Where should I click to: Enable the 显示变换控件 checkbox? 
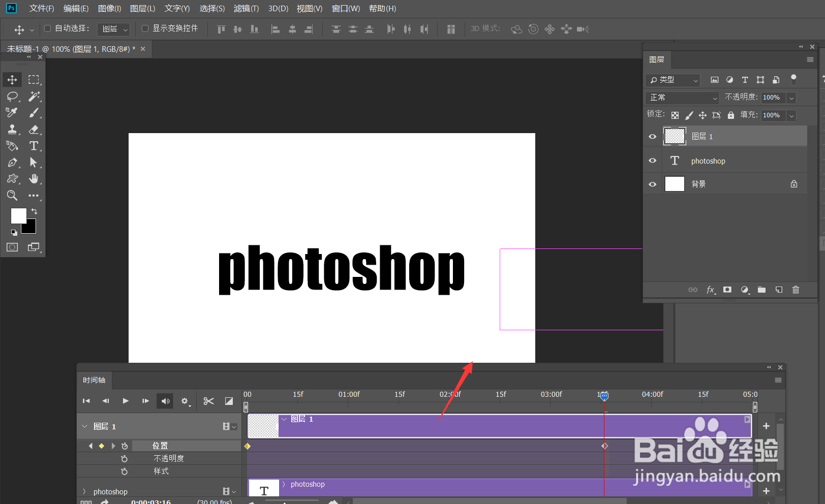pyautogui.click(x=145, y=28)
